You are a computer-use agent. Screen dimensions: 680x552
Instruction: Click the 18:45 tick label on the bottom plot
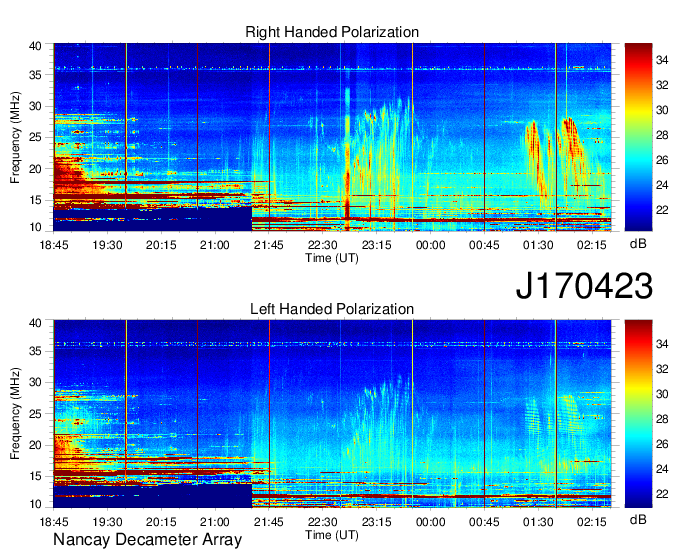(54, 522)
